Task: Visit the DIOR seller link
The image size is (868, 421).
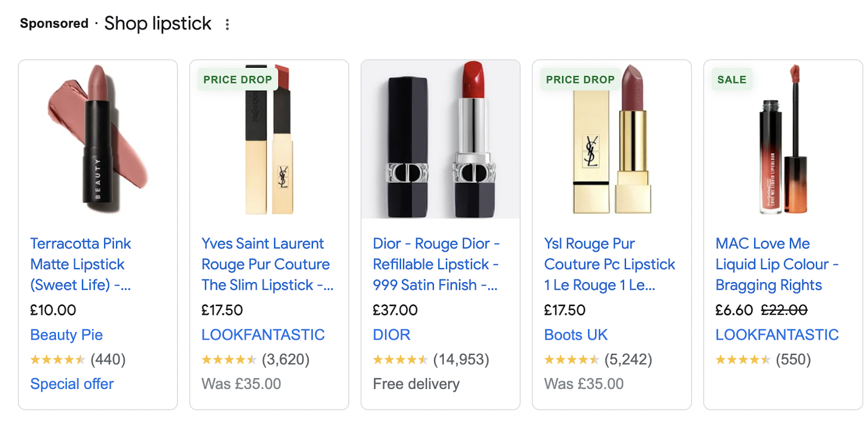Action: pyautogui.click(x=392, y=335)
